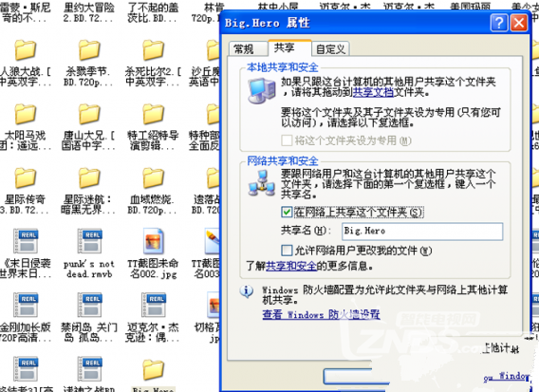Click the 了不起的盖茨比 file label

153,13
